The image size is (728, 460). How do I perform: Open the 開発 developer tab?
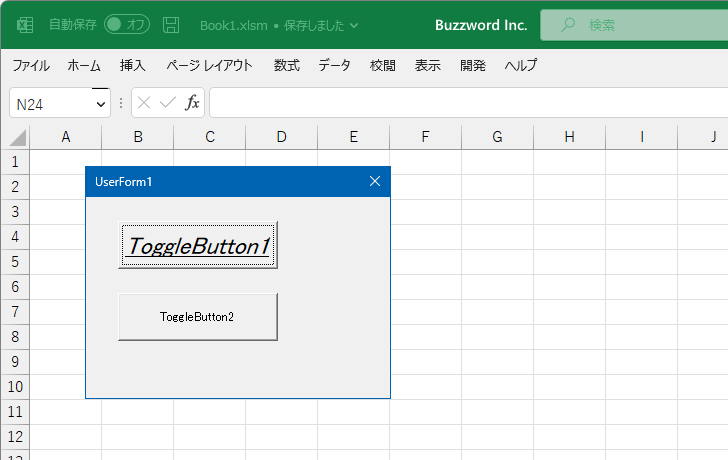point(473,66)
